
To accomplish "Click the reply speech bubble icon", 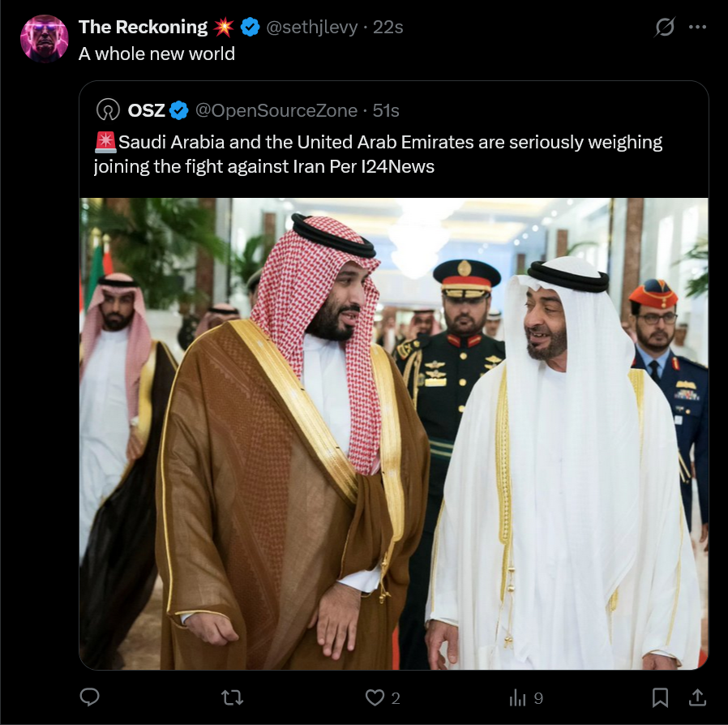I will point(90,697).
